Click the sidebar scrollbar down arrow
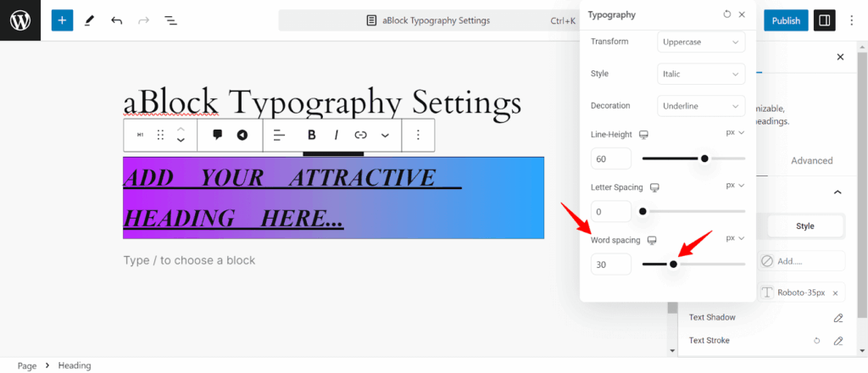 862,350
